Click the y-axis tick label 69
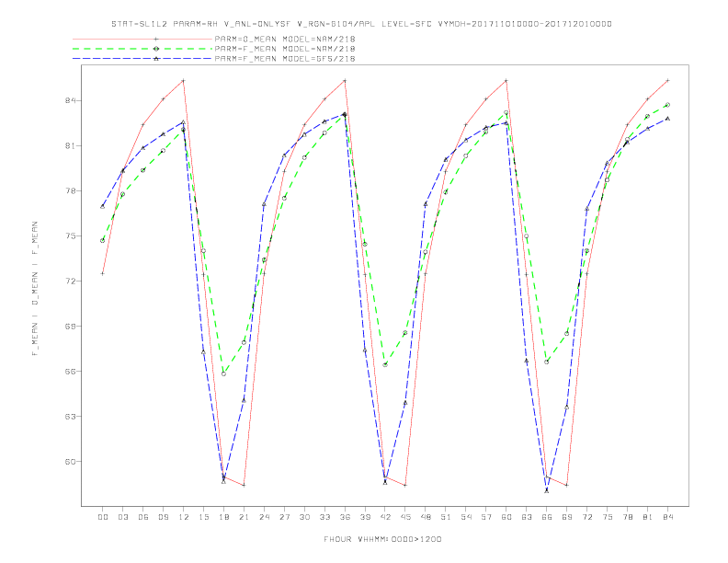Viewport: 728px width, 563px height. click(x=70, y=326)
